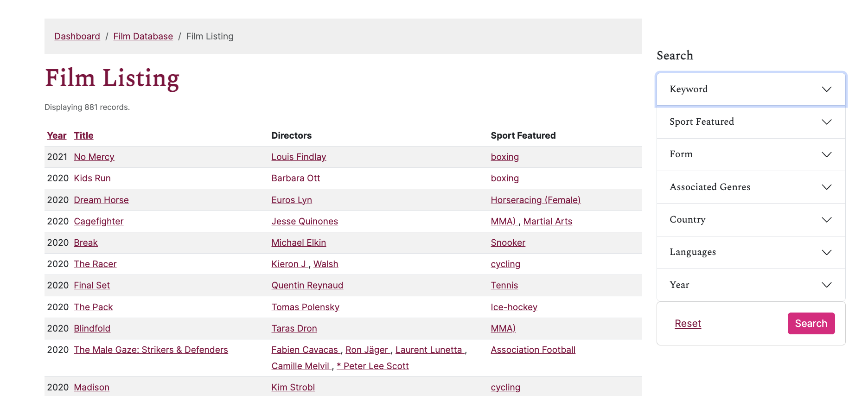
Task: Sort the listing by Title
Action: tap(83, 135)
